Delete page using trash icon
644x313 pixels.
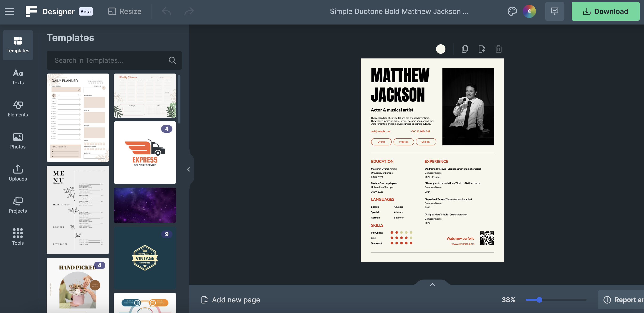498,49
